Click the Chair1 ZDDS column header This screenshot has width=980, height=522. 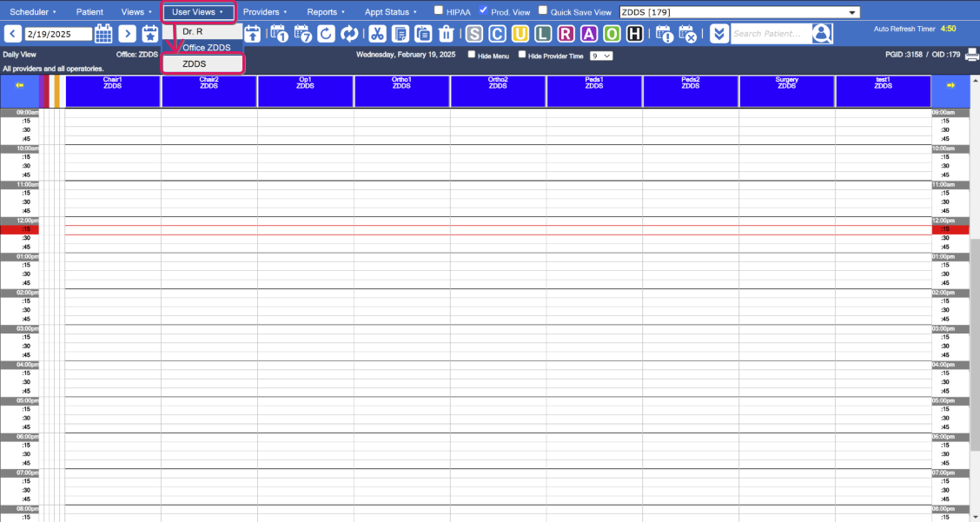pos(113,90)
